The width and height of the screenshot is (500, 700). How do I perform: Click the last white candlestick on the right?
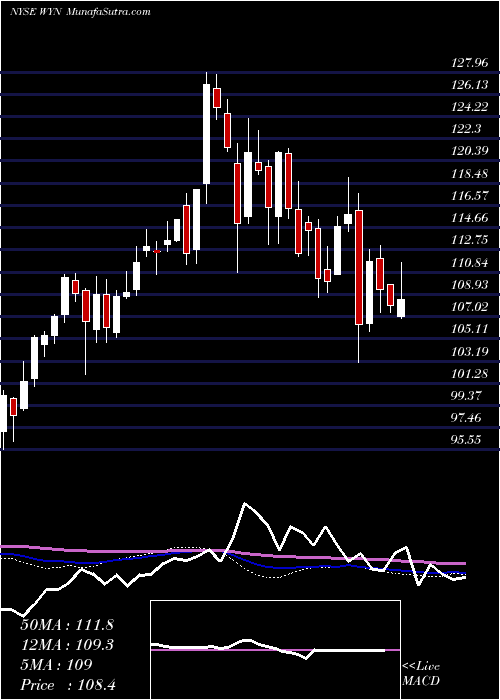[x=401, y=308]
